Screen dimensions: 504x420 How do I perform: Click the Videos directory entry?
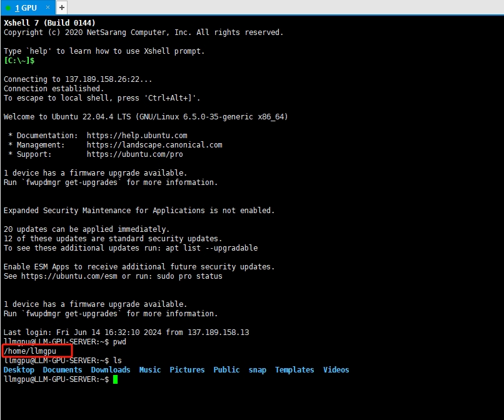click(336, 369)
